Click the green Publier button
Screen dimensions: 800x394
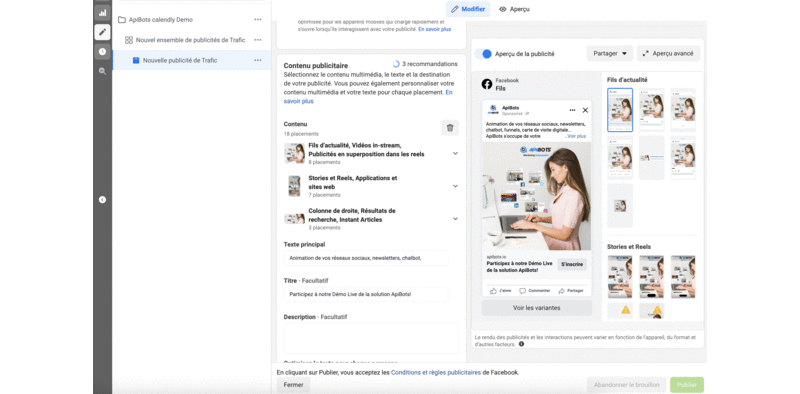[687, 385]
